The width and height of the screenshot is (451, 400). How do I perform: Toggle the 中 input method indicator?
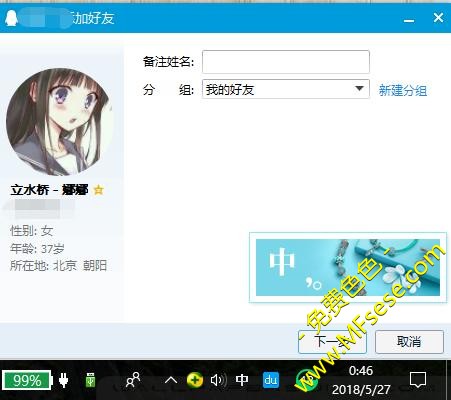point(242,380)
